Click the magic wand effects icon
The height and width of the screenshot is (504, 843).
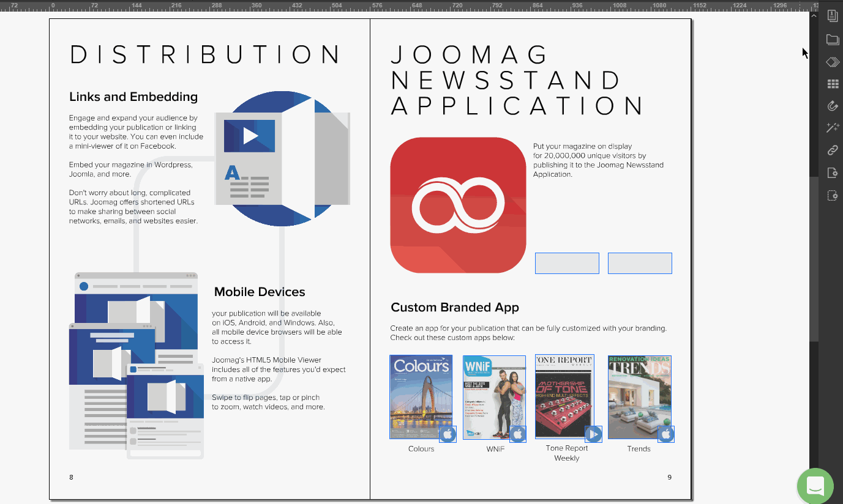click(x=832, y=128)
